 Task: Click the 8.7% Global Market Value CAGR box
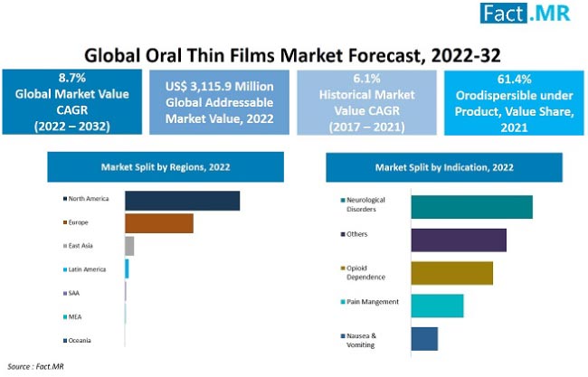72,102
